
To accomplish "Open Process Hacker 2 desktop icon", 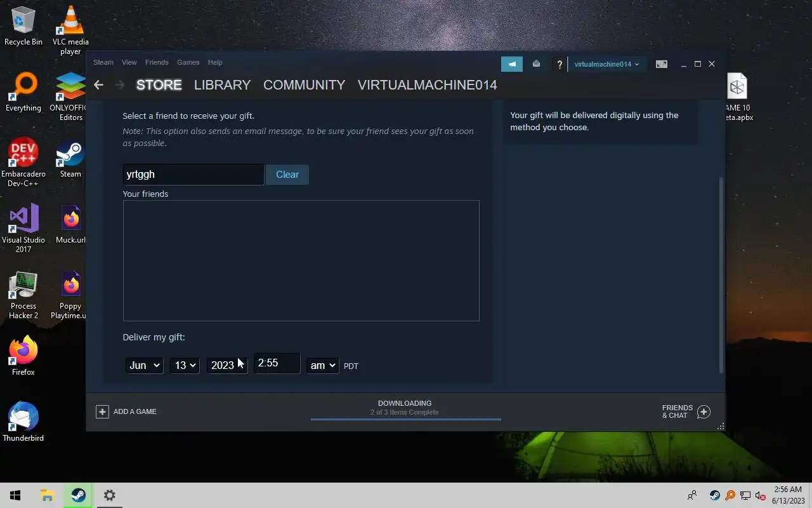I will 23,295.
